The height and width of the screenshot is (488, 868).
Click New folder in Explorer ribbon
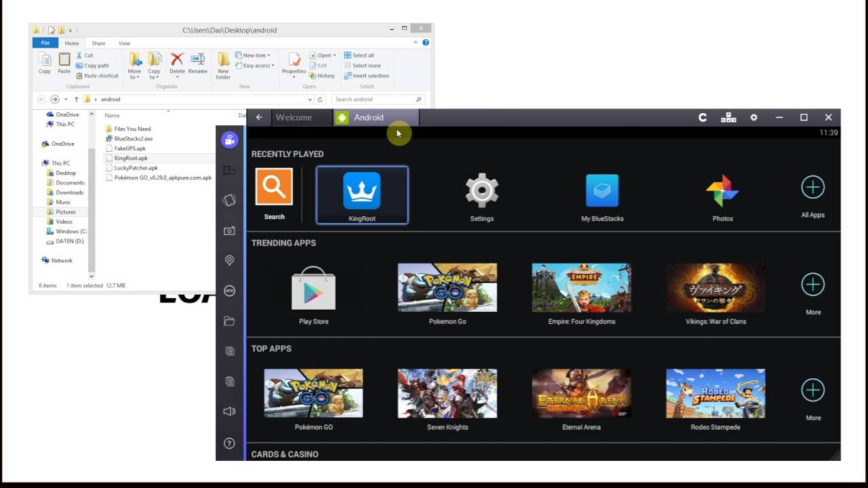point(223,65)
